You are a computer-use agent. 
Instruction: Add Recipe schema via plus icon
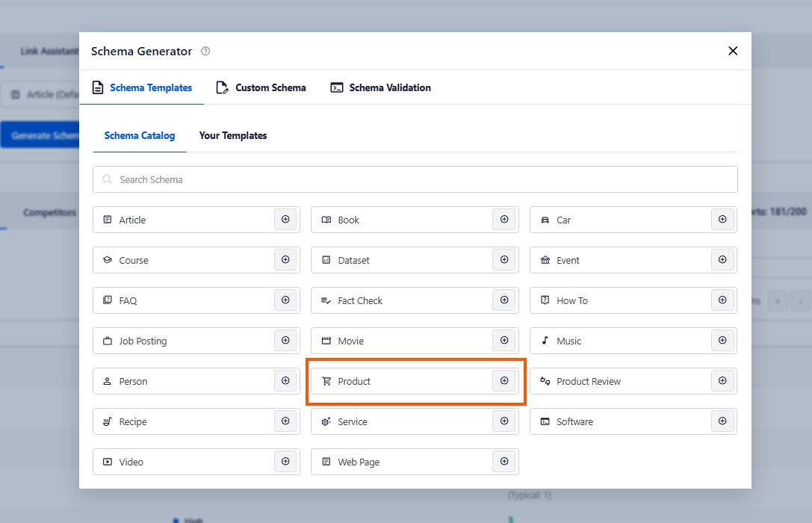click(x=285, y=421)
